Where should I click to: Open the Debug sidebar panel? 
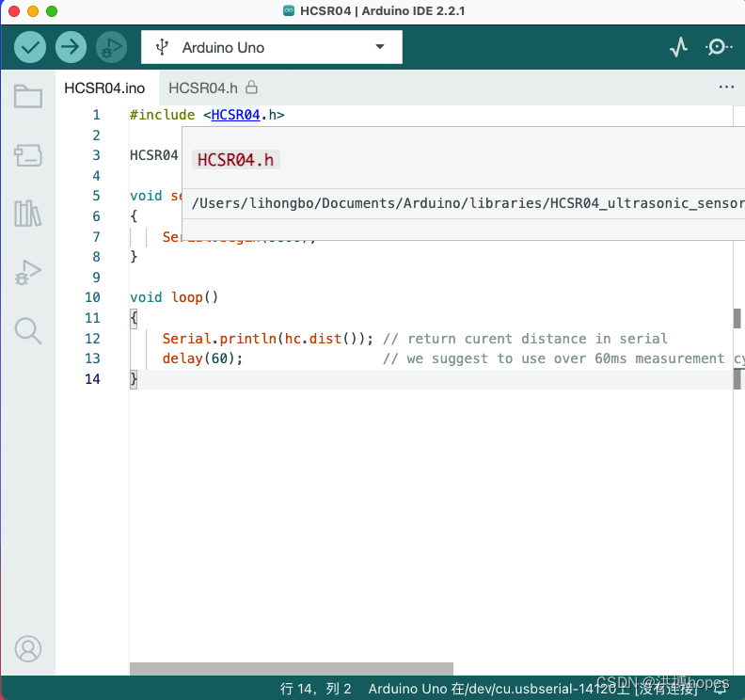click(x=28, y=272)
